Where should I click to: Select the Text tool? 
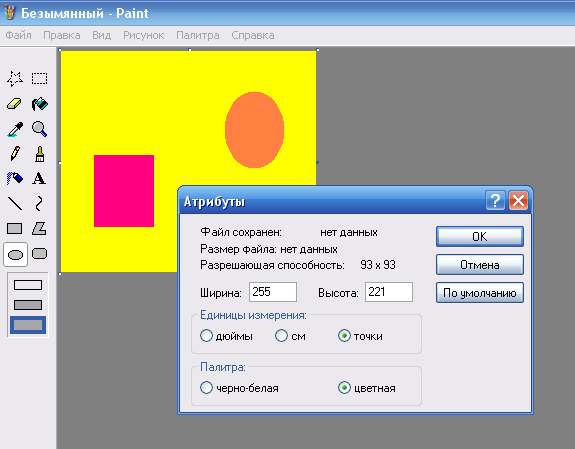(x=39, y=179)
